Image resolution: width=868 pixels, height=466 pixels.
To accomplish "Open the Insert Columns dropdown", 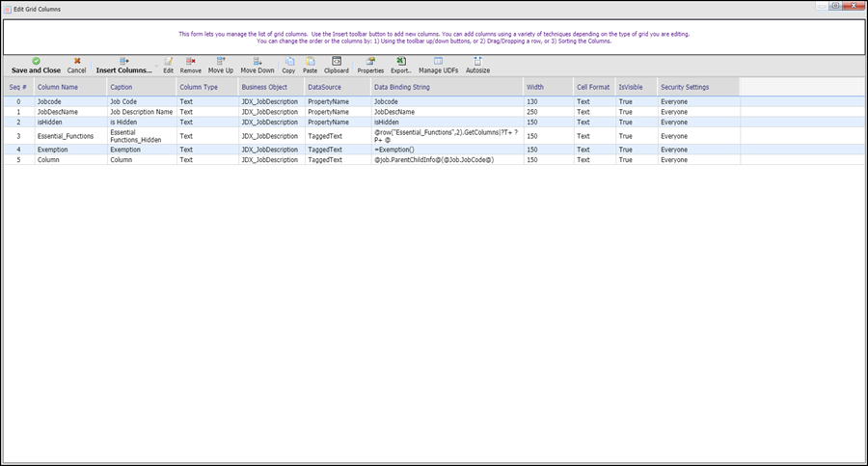I will 123,66.
